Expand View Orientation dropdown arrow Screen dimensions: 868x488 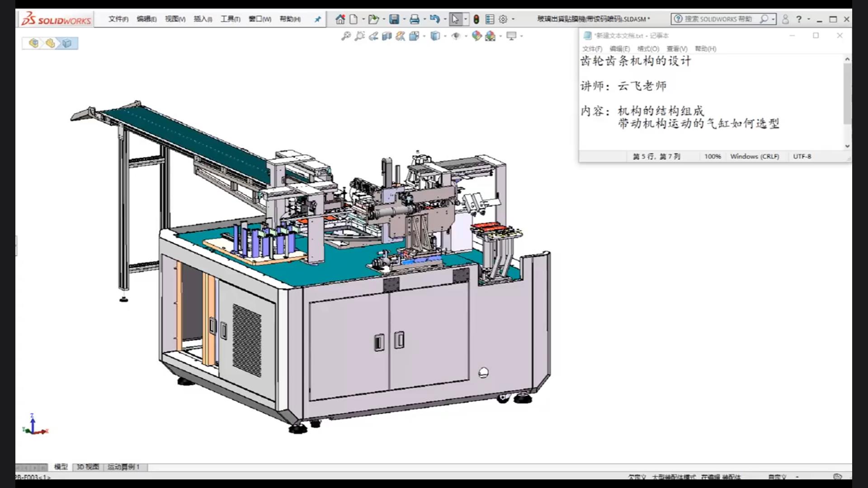pyautogui.click(x=424, y=36)
